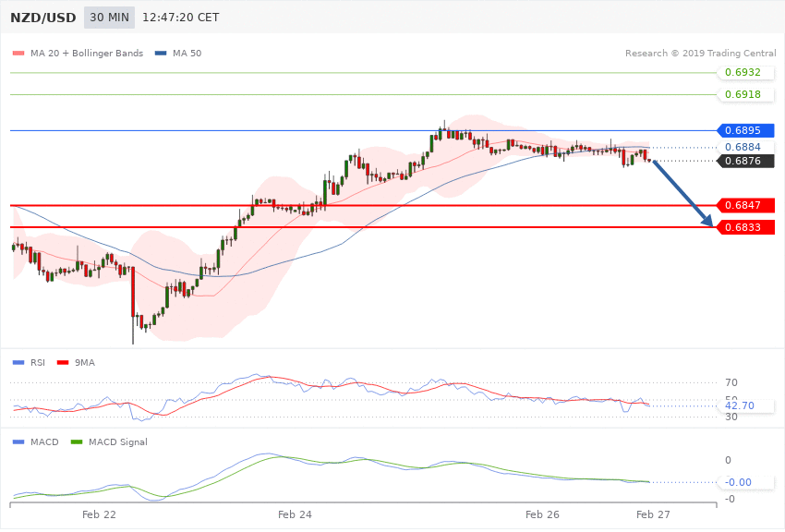Click the RSI legend color swatch
This screenshot has height=532, width=785.
point(18,362)
